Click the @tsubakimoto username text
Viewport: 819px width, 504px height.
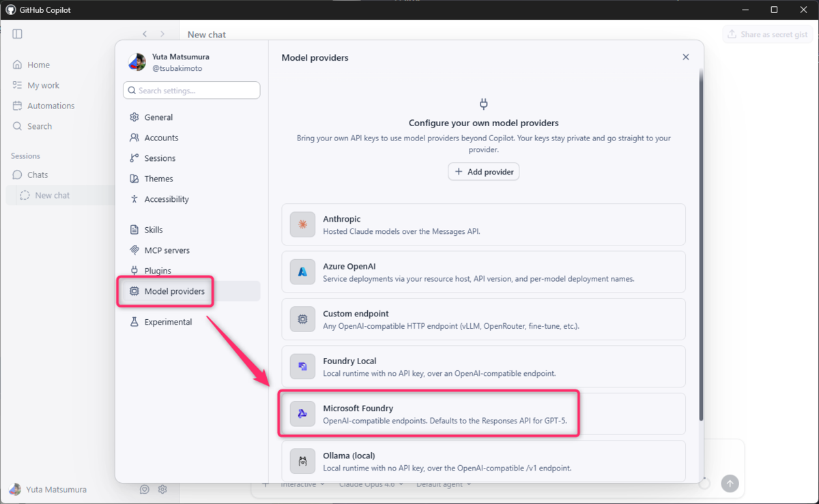click(177, 68)
